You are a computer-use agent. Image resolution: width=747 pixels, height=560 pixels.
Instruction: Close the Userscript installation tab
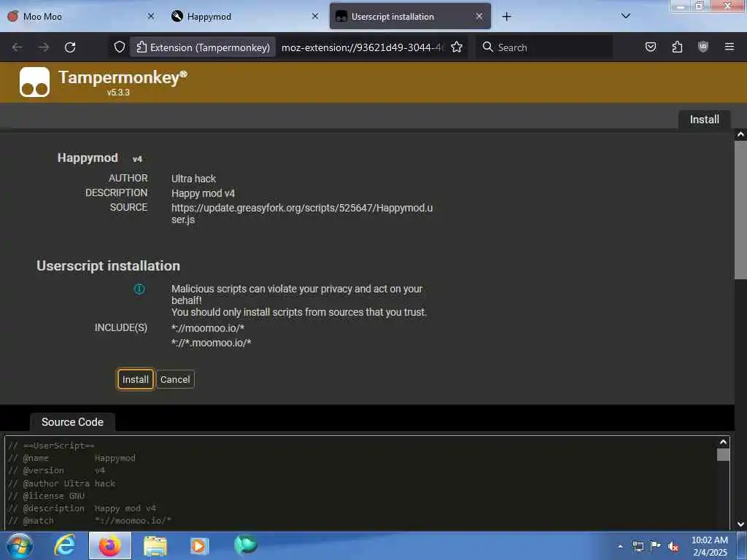click(x=479, y=16)
